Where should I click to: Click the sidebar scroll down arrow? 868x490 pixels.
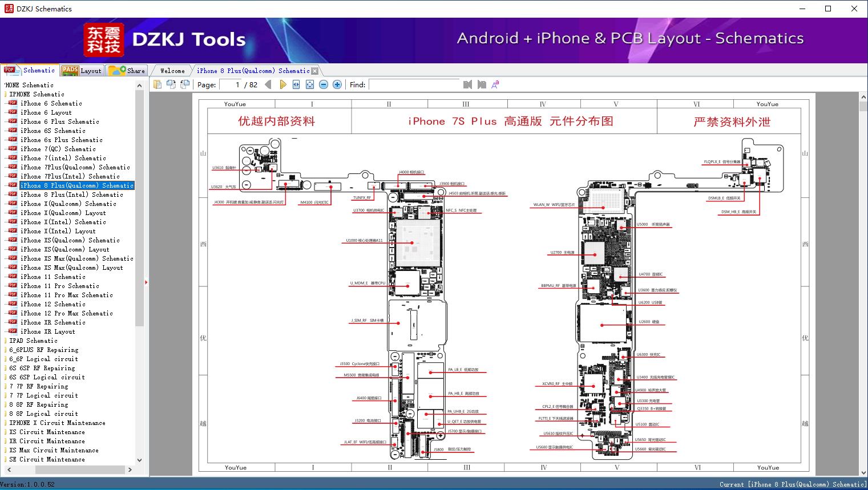click(x=139, y=460)
